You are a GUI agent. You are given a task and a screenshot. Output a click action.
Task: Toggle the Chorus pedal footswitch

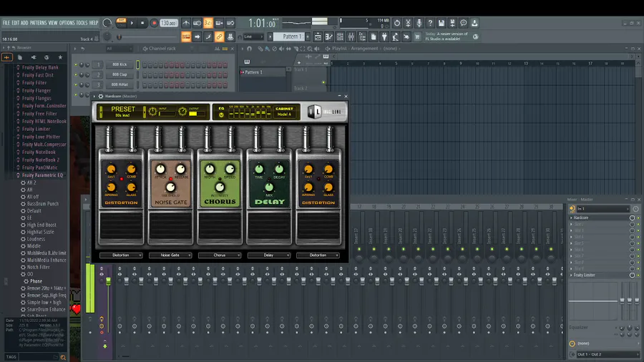pyautogui.click(x=220, y=226)
